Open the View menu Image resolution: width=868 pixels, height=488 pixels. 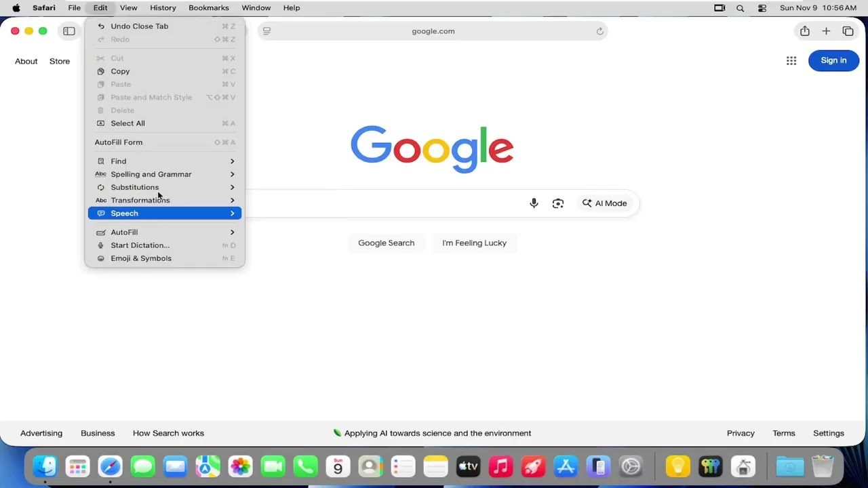(x=128, y=8)
